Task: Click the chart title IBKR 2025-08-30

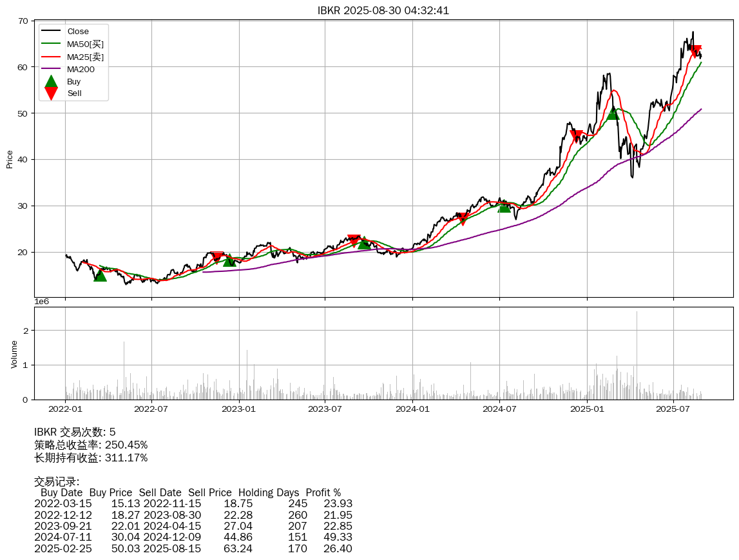Action: point(383,10)
